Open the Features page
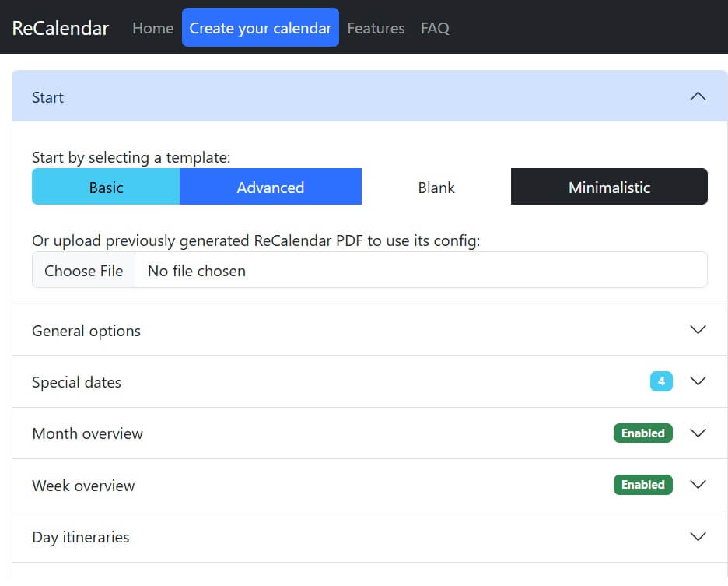 pos(376,28)
